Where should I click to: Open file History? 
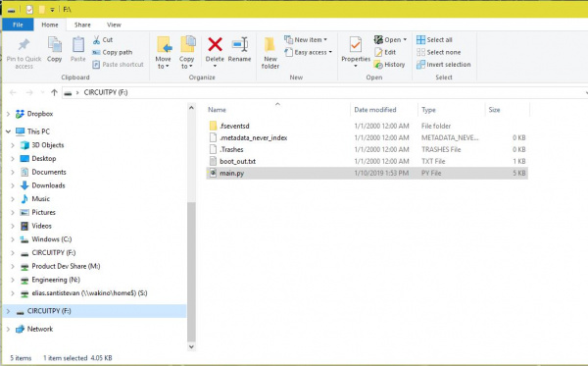tap(390, 65)
